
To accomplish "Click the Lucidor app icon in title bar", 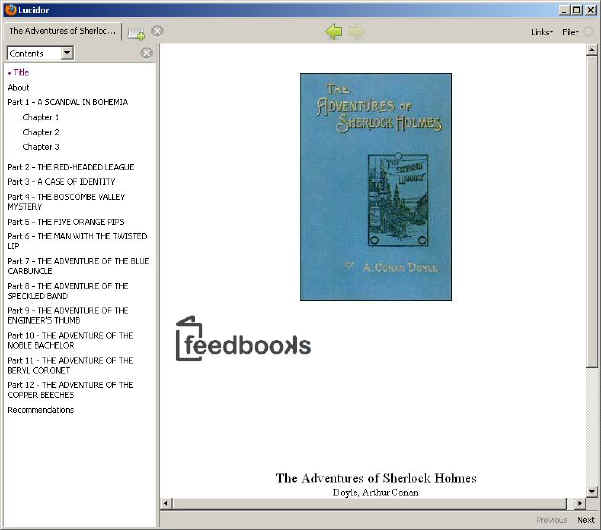I will point(10,9).
